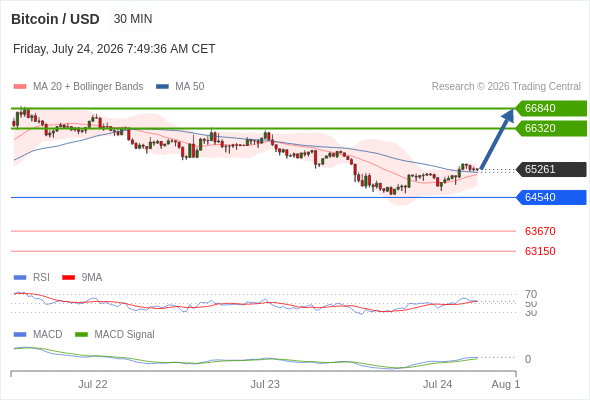This screenshot has height=400, width=590.
Task: Click the Jul 23 date axis marker
Action: click(x=265, y=384)
